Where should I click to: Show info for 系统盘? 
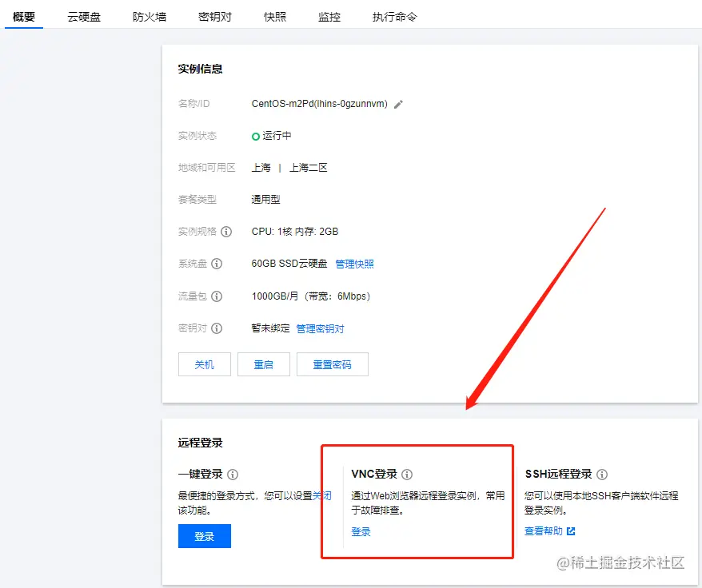217,264
